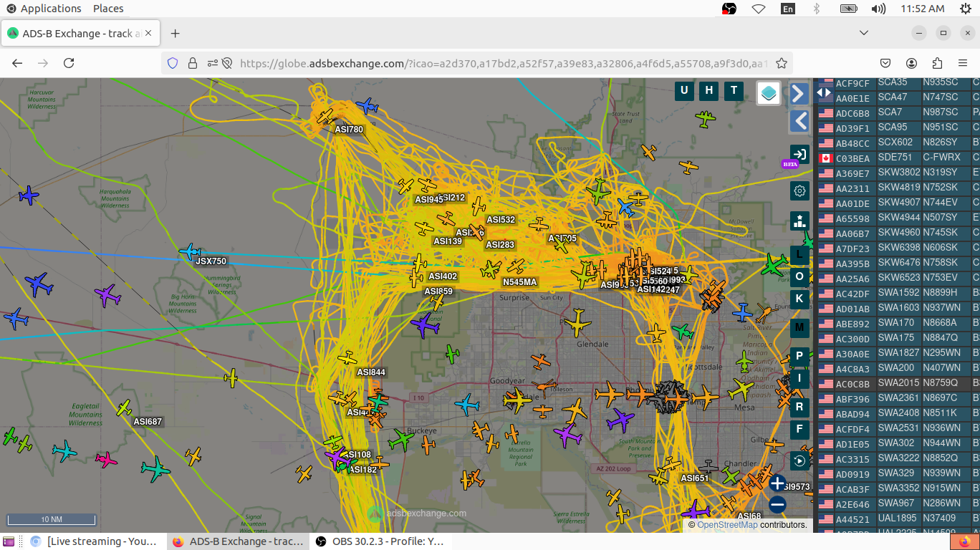This screenshot has width=980, height=550.
Task: Reload the page
Action: pos(69,63)
